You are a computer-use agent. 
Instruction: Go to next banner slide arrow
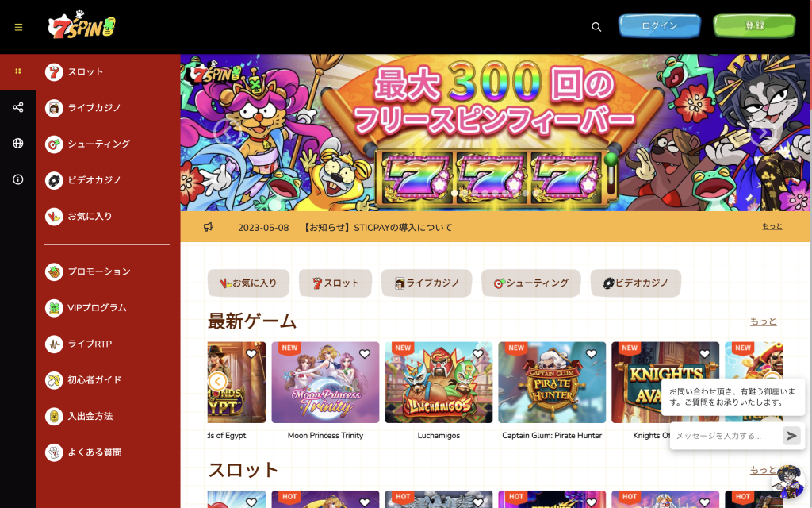click(x=762, y=133)
